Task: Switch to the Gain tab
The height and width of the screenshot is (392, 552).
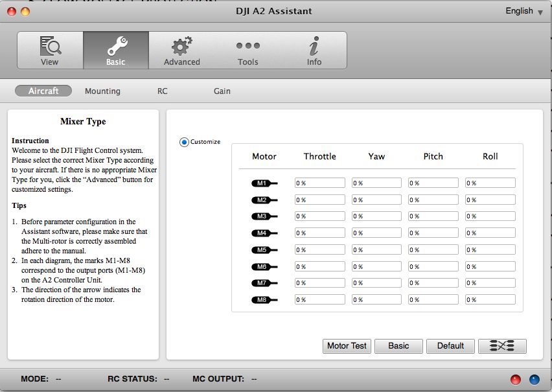Action: [x=222, y=91]
